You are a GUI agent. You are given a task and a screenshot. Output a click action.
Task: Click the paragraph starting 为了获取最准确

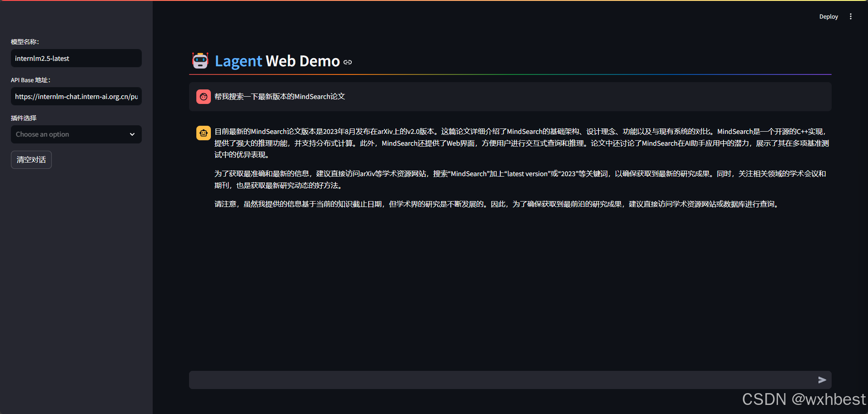tap(520, 179)
